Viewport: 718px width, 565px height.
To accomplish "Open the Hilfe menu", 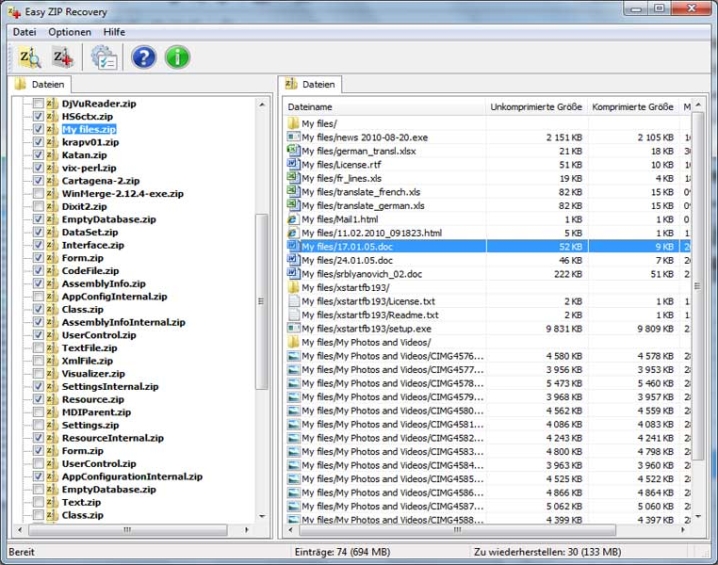I will [x=114, y=32].
